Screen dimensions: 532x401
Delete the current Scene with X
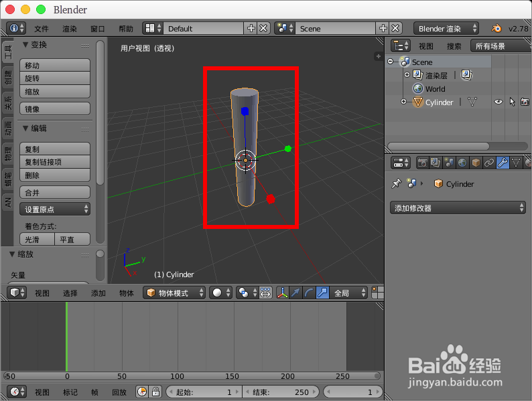(395, 28)
